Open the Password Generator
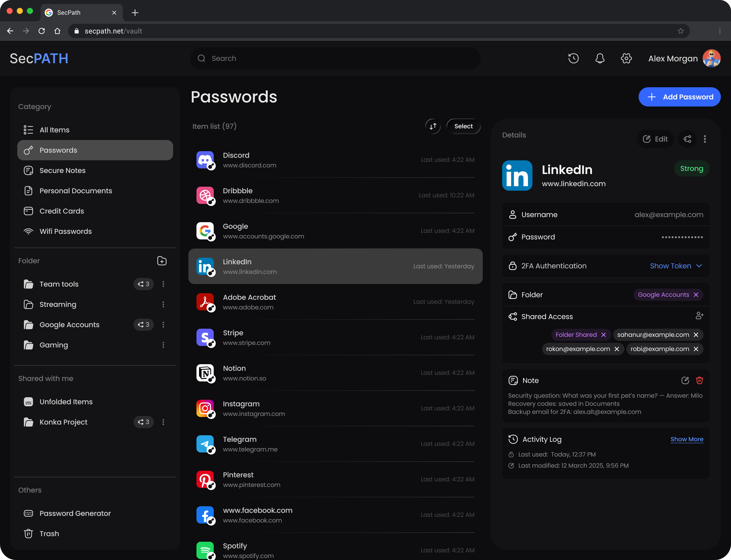Screen dimensions: 731x560 (x=95, y=513)
